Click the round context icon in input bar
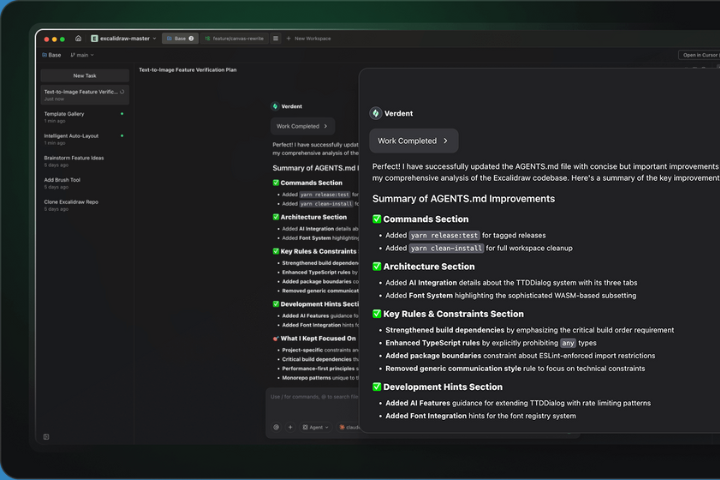 276,427
